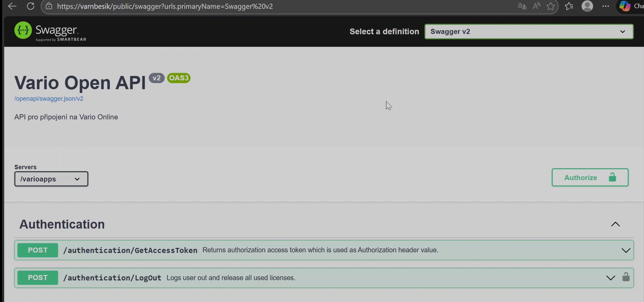Image resolution: width=644 pixels, height=302 pixels.
Task: Expand the LogOut endpoint chevron
Action: (x=611, y=278)
